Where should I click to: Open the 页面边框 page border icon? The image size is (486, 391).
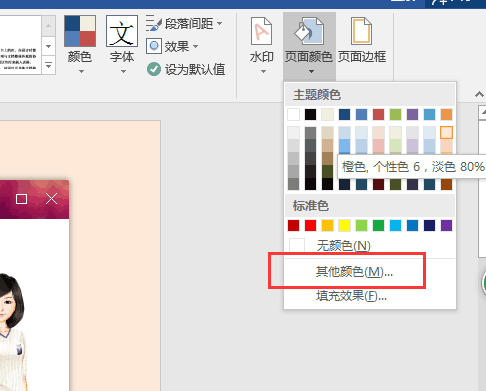coord(362,31)
